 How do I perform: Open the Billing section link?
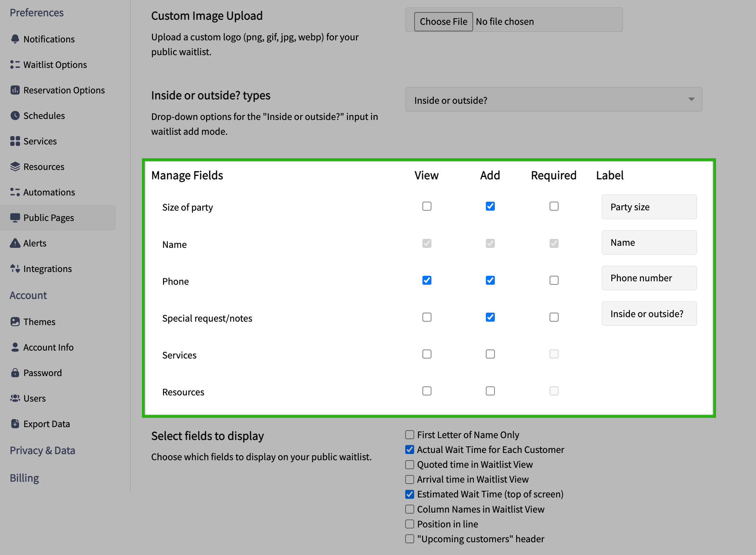[x=24, y=478]
